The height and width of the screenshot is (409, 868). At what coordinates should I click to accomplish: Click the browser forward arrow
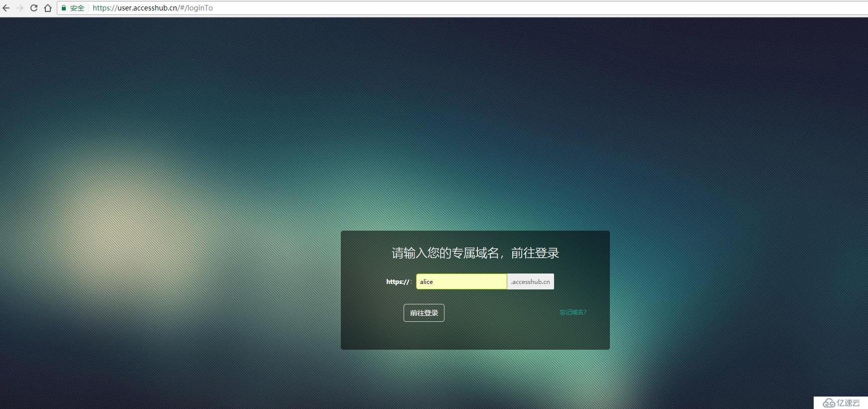(20, 8)
